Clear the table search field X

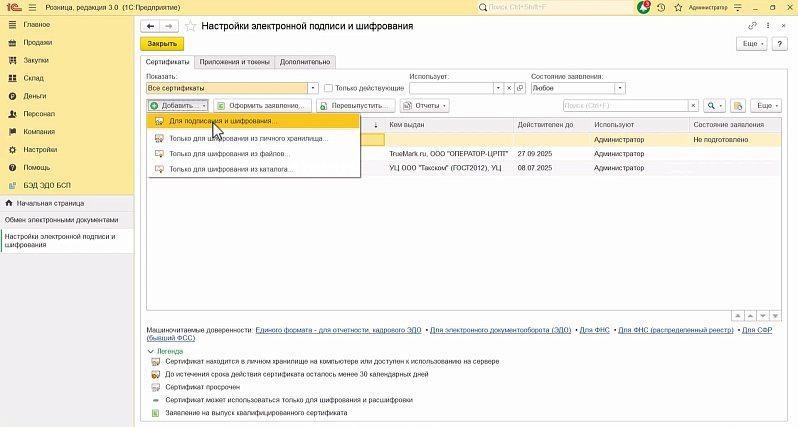pos(693,105)
